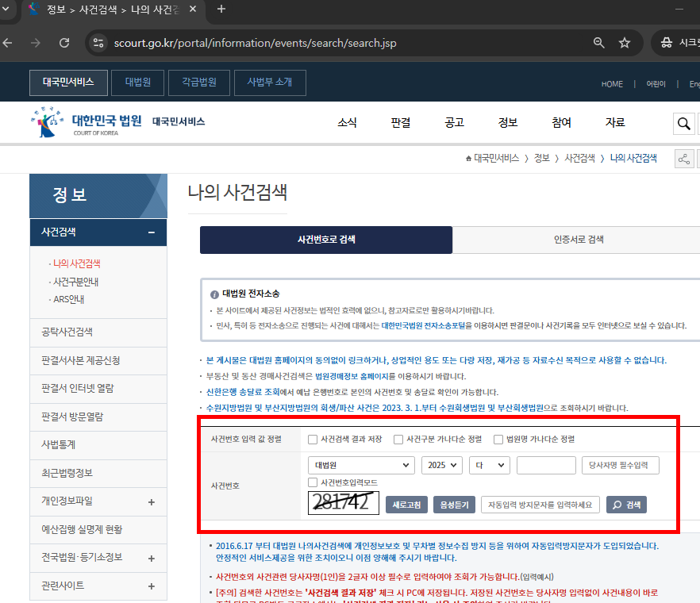Click the captcha answer input field

[x=540, y=504]
